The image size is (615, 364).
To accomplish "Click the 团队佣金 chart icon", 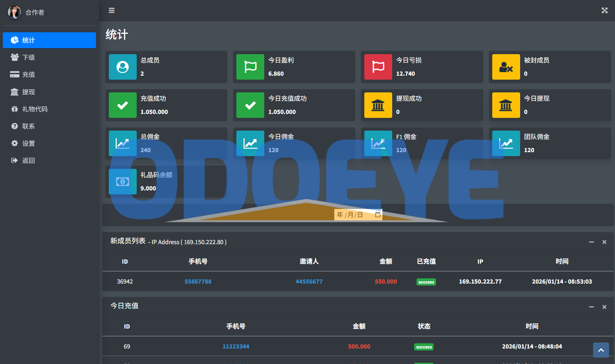I will point(506,143).
